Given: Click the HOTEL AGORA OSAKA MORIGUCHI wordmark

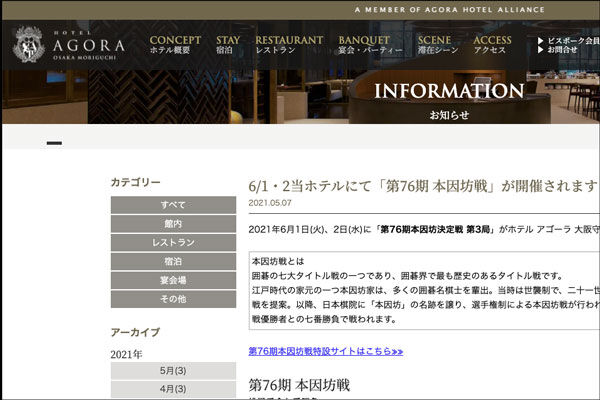Looking at the screenshot, I should tap(89, 45).
